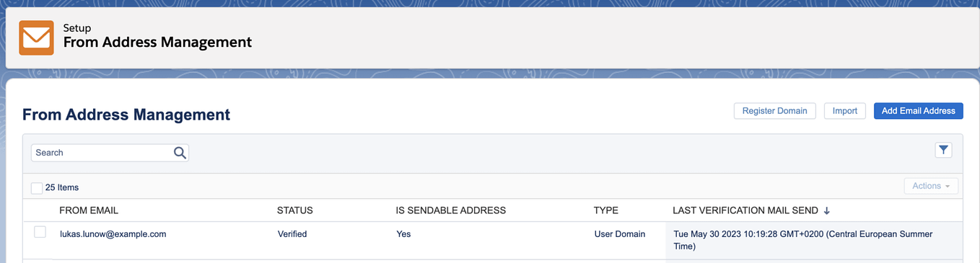The height and width of the screenshot is (263, 980).
Task: Click the User Domain type cell
Action: 620,234
